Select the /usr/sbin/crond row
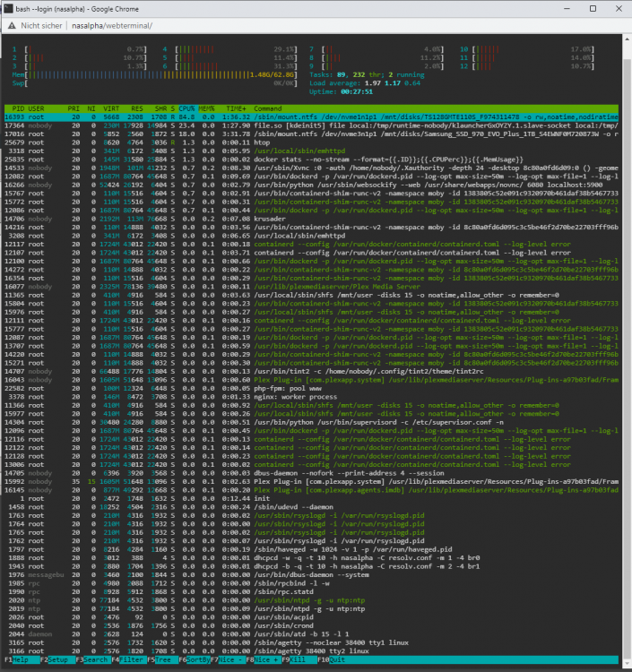The height and width of the screenshot is (672, 632). point(311,625)
